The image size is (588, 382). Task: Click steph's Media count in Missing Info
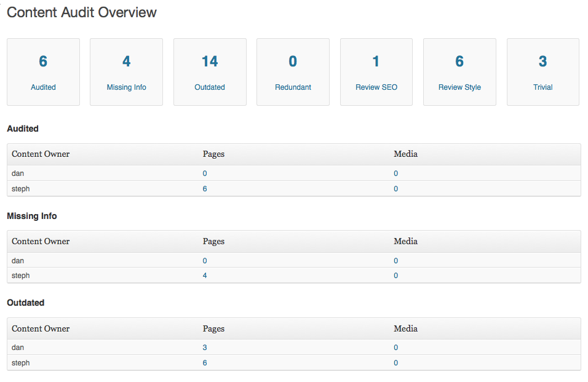[x=396, y=276]
